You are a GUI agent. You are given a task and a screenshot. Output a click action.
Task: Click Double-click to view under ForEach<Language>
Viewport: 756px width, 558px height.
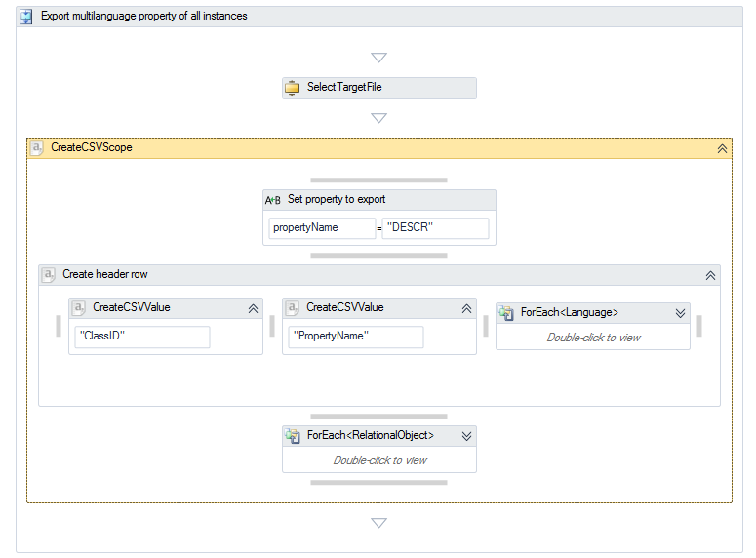pyautogui.click(x=593, y=338)
